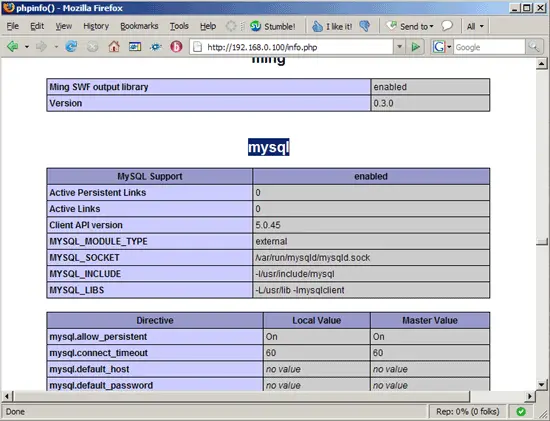
Task: Click the thumbs-down dislike icon
Action: click(x=365, y=26)
